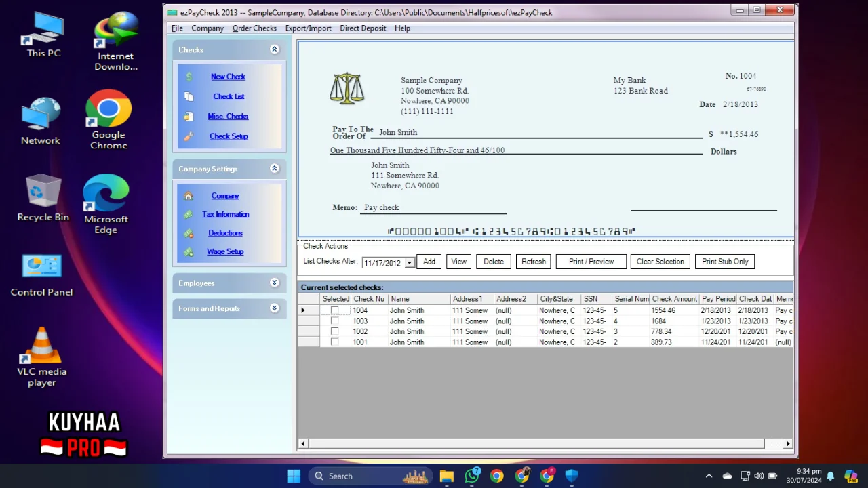Click the Check Setup wrench icon
The height and width of the screenshot is (488, 868).
(189, 136)
